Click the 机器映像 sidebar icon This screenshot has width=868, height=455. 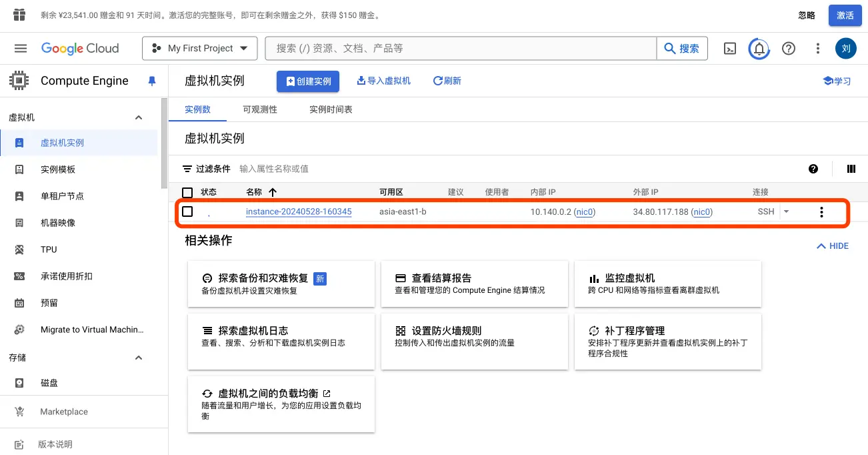pos(19,223)
